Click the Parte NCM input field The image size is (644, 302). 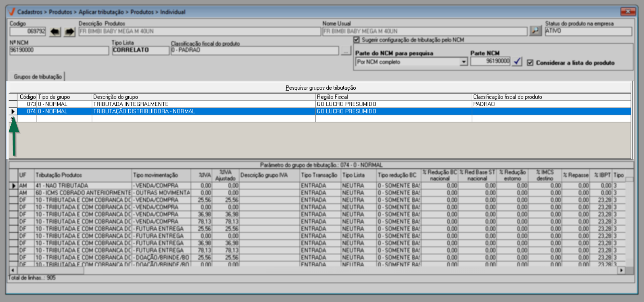(490, 61)
